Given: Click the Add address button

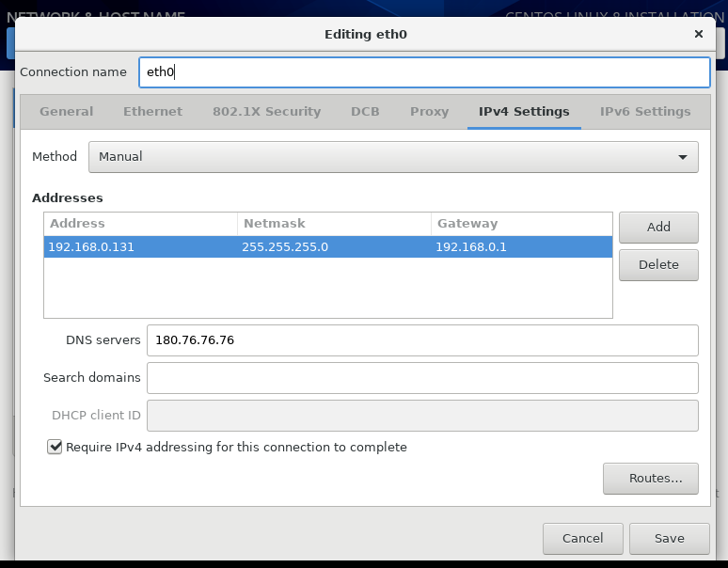Looking at the screenshot, I should coord(658,227).
